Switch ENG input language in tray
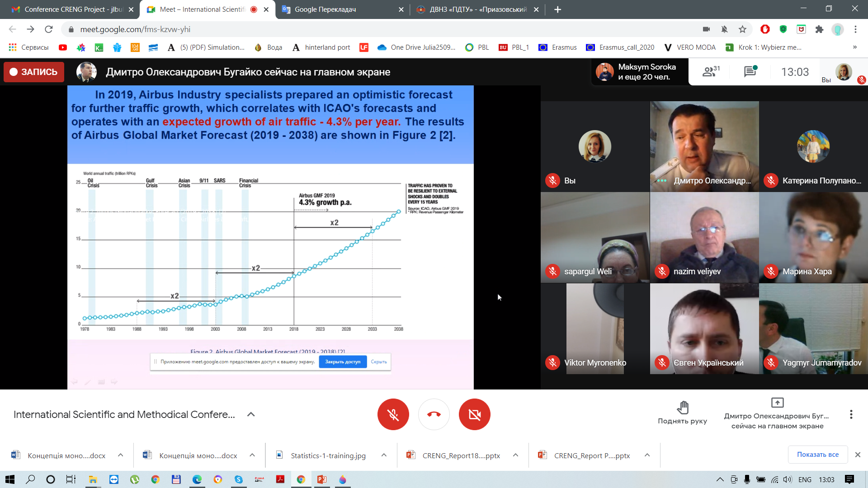The image size is (868, 488). 805,479
